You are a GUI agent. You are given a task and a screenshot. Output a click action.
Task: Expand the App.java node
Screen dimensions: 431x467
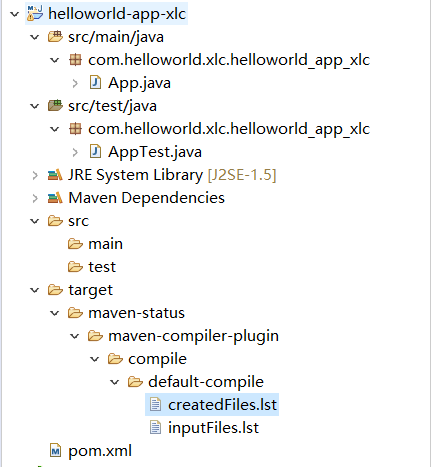coord(75,83)
